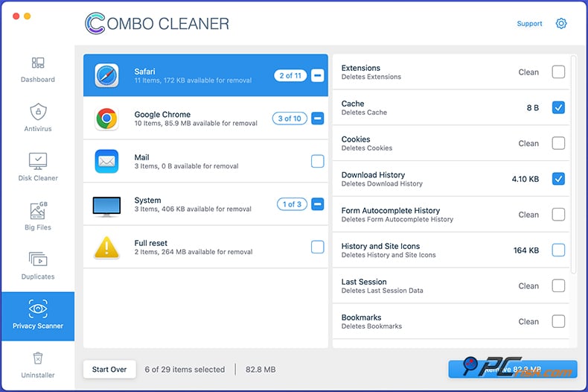Minimize the window with the yellow button
The height and width of the screenshot is (392, 588).
(x=28, y=16)
